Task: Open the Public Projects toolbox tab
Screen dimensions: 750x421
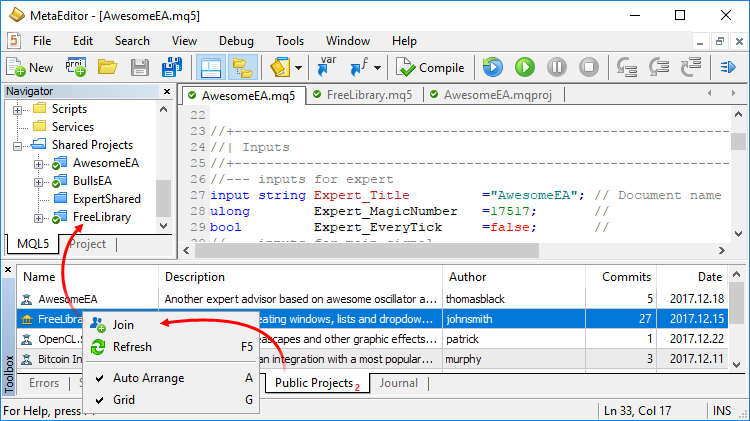Action: tap(317, 383)
